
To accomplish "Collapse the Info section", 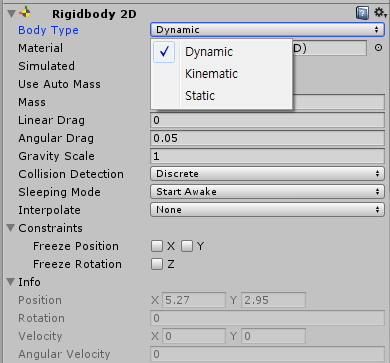I will [x=11, y=282].
